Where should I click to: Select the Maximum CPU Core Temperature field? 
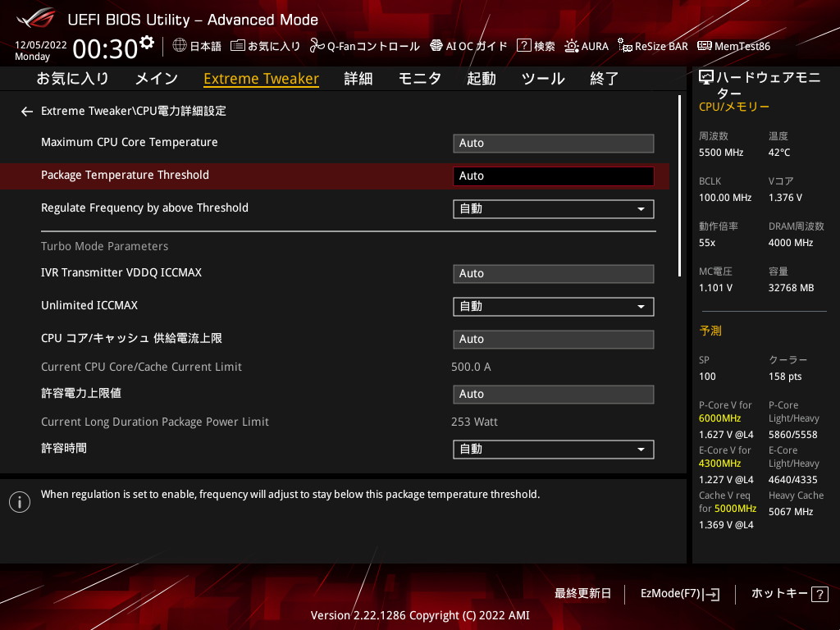(x=553, y=143)
